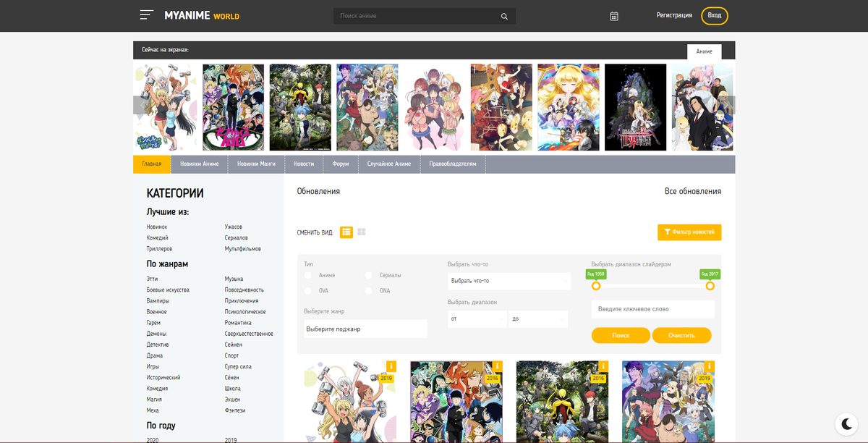868x443 pixels.
Task: Select the ONA radio button
Action: pos(368,290)
